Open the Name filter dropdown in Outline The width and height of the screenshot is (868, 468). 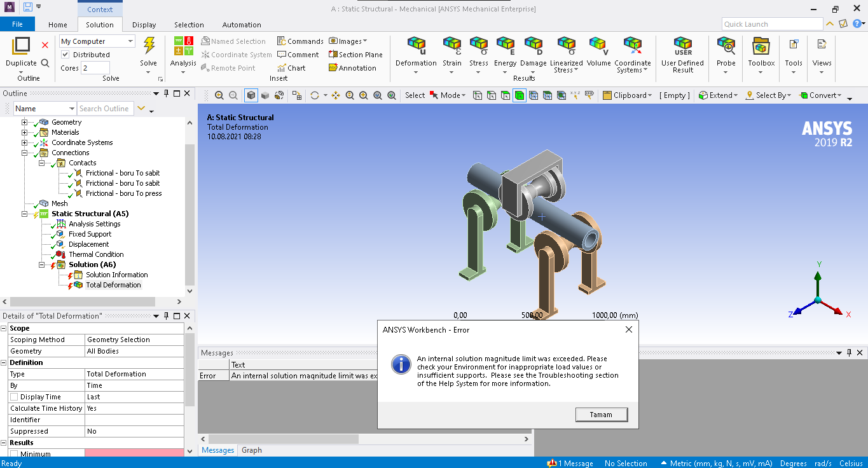45,109
